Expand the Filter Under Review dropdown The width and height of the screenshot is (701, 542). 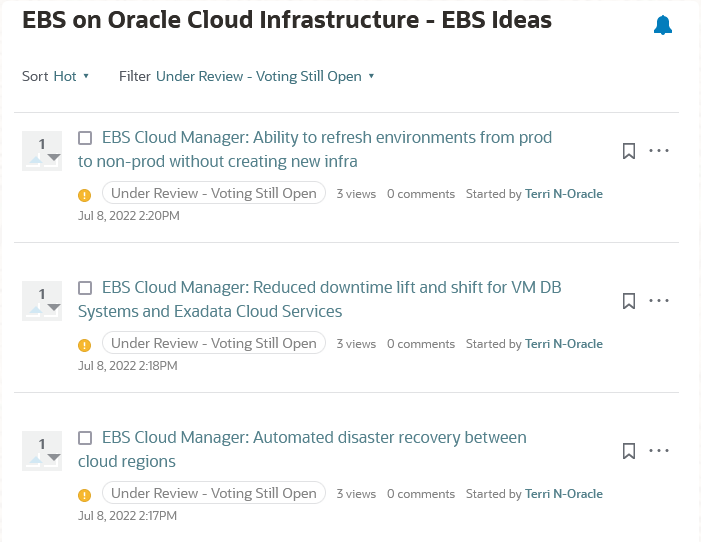265,76
